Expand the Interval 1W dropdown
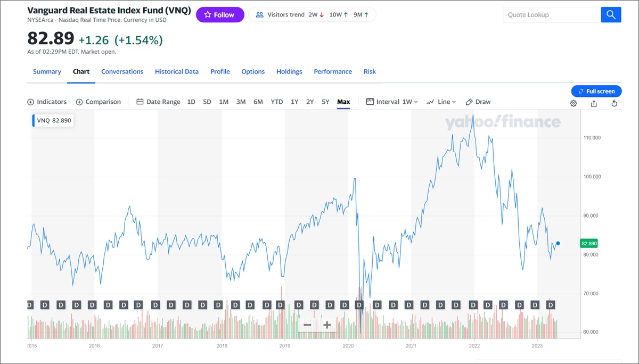The height and width of the screenshot is (364, 639). click(392, 102)
